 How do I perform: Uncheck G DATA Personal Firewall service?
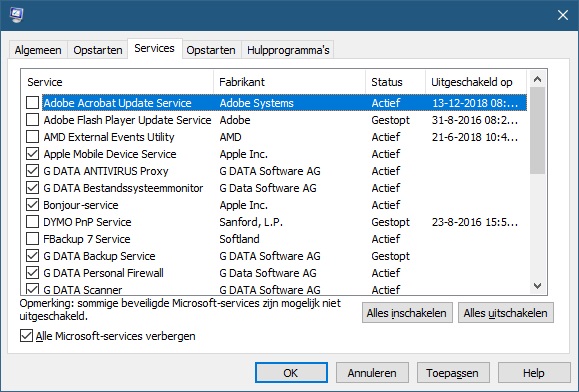click(32, 272)
